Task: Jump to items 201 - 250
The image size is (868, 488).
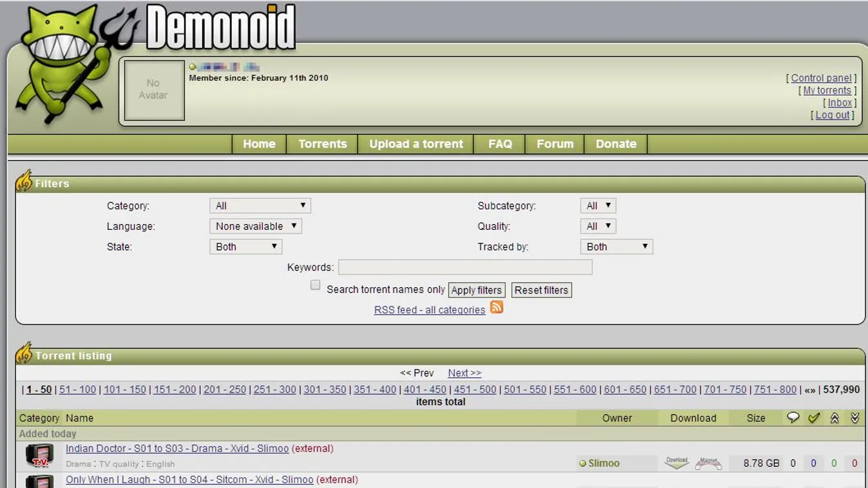Action: point(225,389)
